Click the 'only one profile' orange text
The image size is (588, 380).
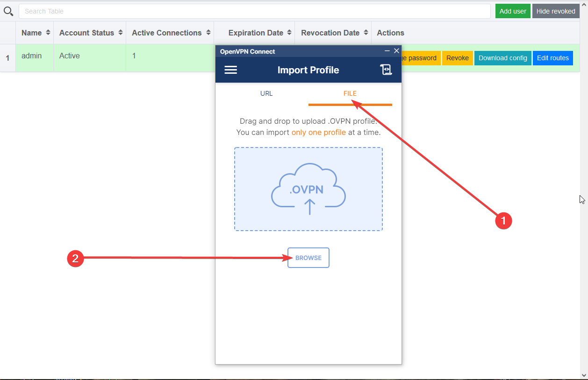[x=319, y=132]
